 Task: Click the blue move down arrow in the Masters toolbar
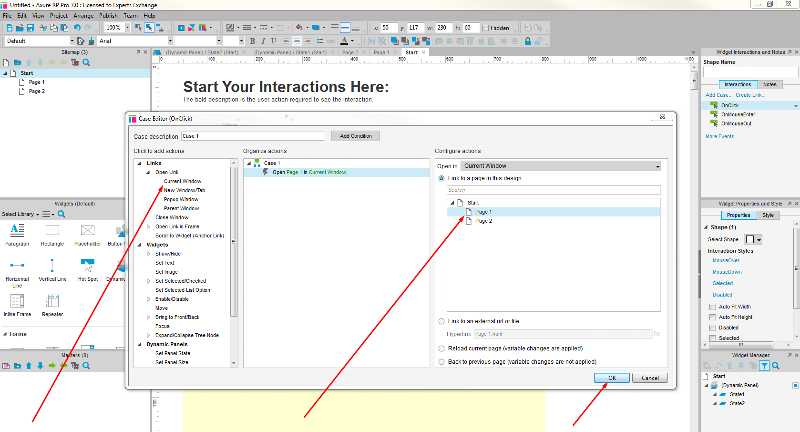point(40,366)
